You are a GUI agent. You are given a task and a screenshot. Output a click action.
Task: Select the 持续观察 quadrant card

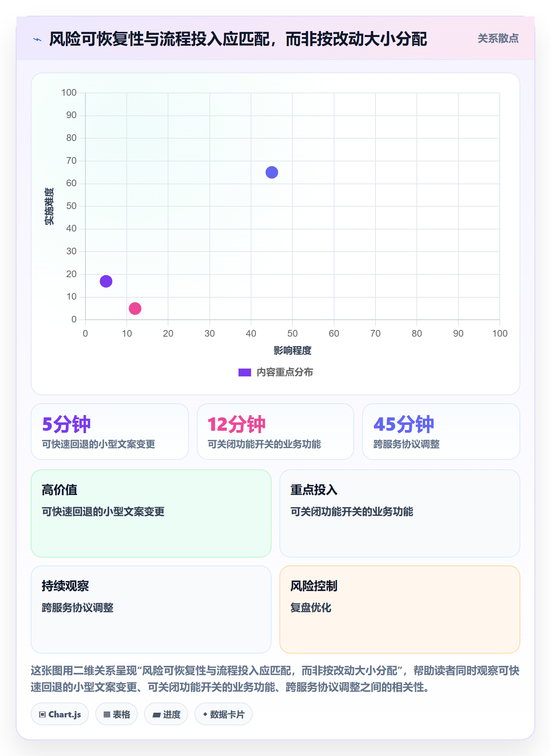click(x=151, y=610)
